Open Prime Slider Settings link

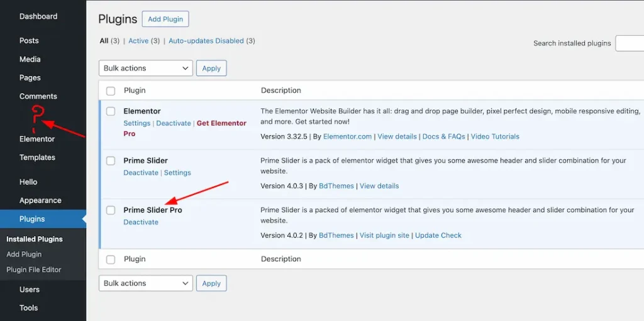pos(177,172)
